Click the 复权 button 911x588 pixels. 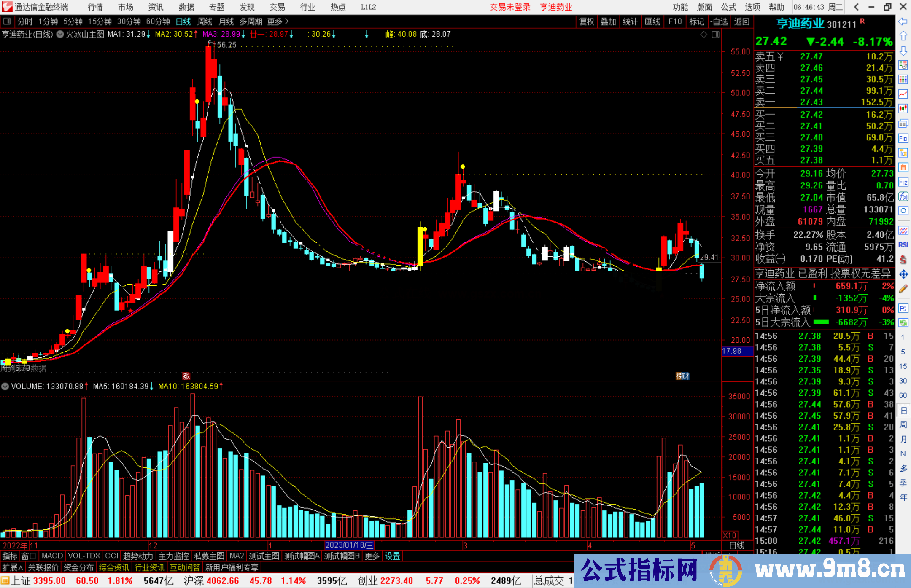587,21
